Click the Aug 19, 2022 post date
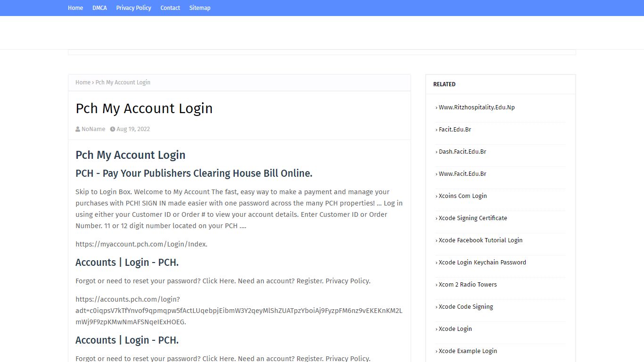 [133, 129]
